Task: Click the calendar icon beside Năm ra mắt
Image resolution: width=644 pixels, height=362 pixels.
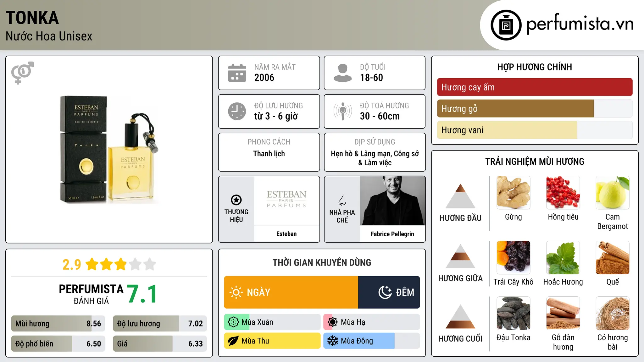Action: (x=237, y=73)
